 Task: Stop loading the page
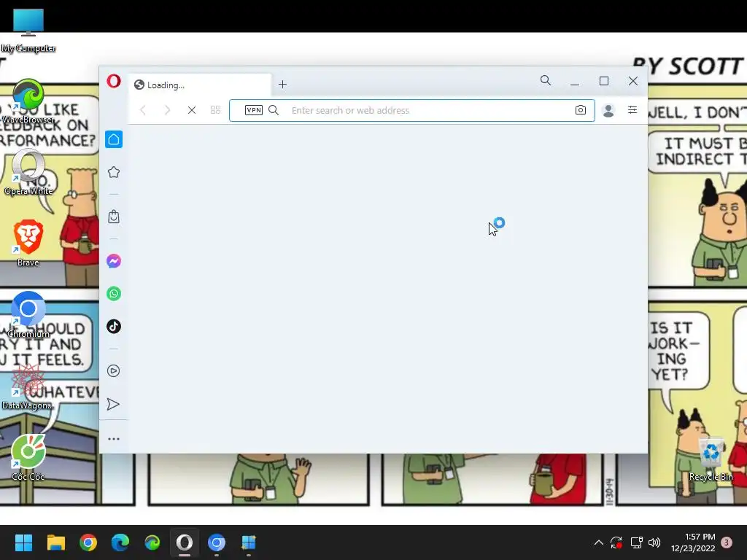192,111
